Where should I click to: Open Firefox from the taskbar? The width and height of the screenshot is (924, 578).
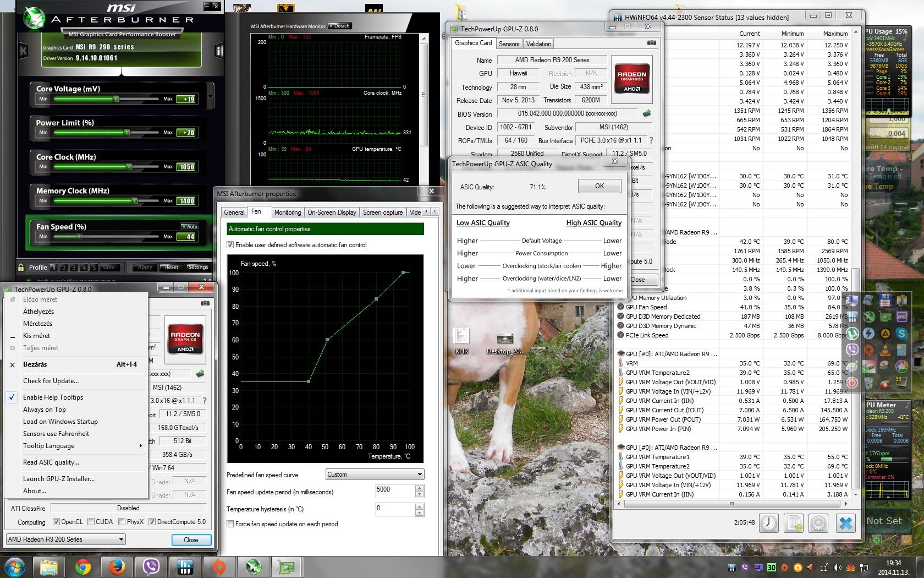117,567
